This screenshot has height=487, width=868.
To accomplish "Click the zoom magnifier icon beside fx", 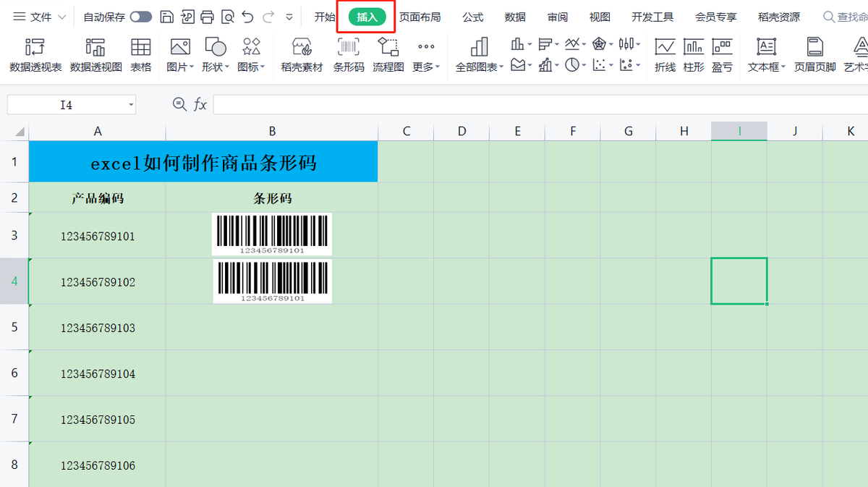I will (x=179, y=104).
